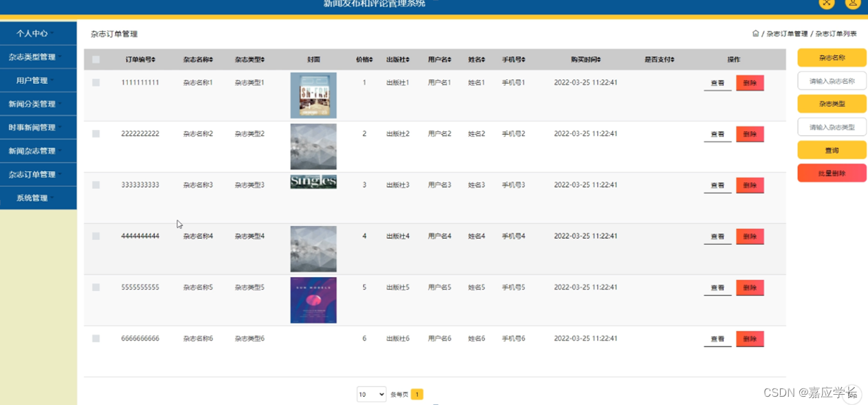Sort by 姓名 column header

pyautogui.click(x=476, y=60)
